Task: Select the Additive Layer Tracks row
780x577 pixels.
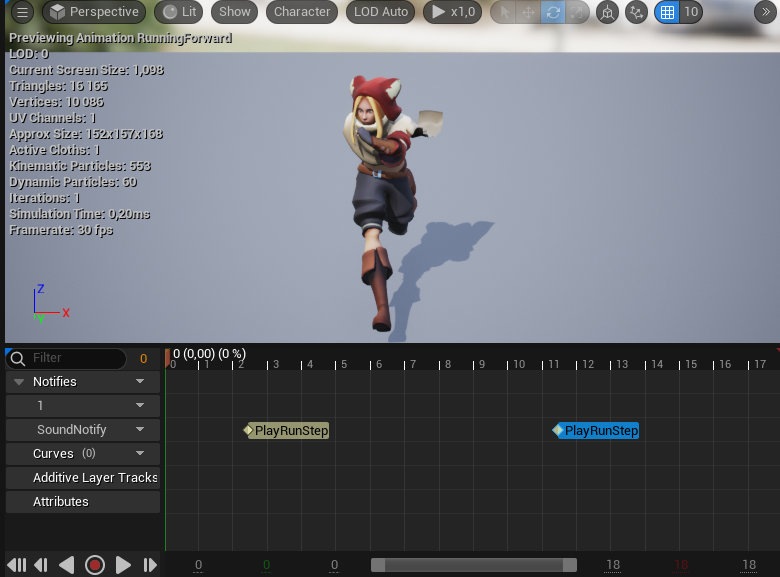Action: pyautogui.click(x=83, y=478)
